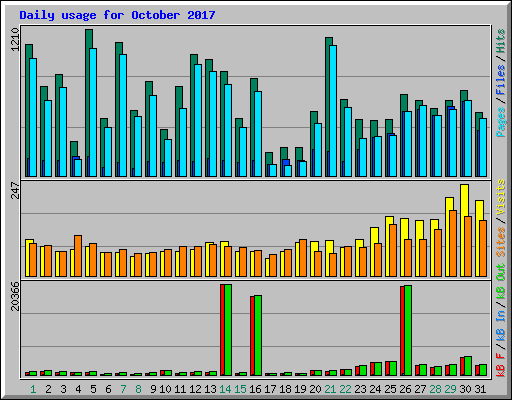Click the title 'Daily usage for October 2017'
Image resolution: width=512 pixels, height=400 pixels.
coord(117,15)
